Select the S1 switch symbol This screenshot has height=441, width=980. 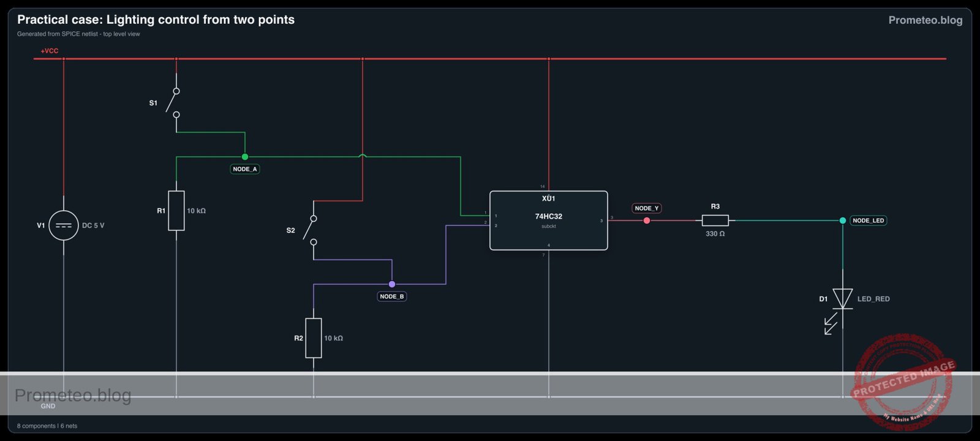[x=173, y=102]
